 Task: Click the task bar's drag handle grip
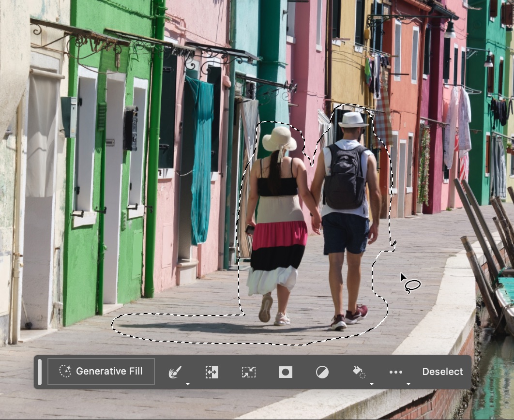click(x=40, y=372)
